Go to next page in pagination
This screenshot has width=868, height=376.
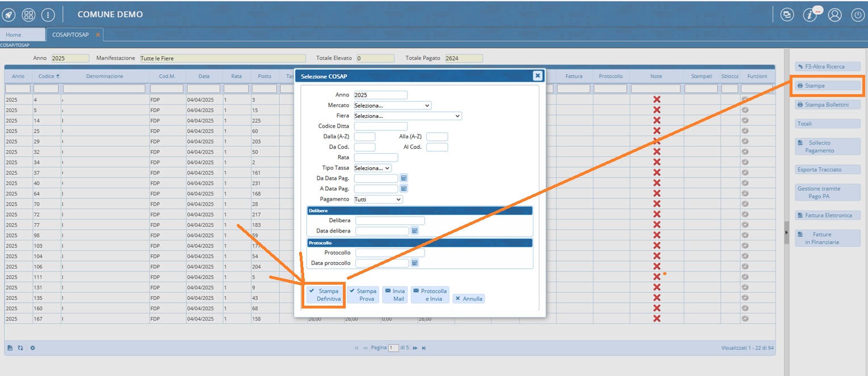click(x=415, y=348)
